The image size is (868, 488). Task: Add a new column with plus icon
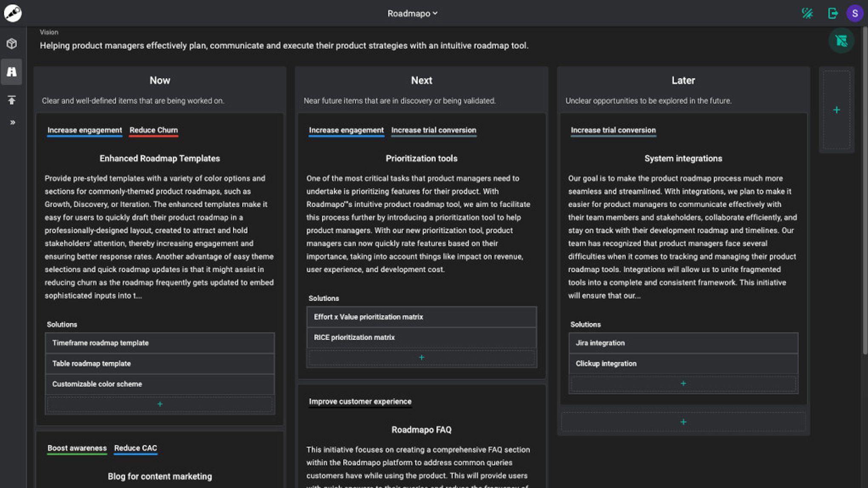click(x=836, y=110)
